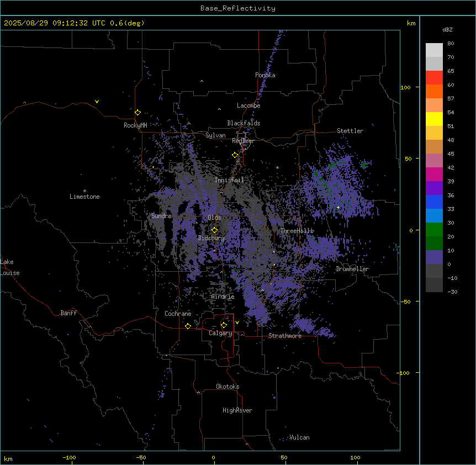Click the Innisfail label
The height and width of the screenshot is (465, 476).
coord(229,180)
